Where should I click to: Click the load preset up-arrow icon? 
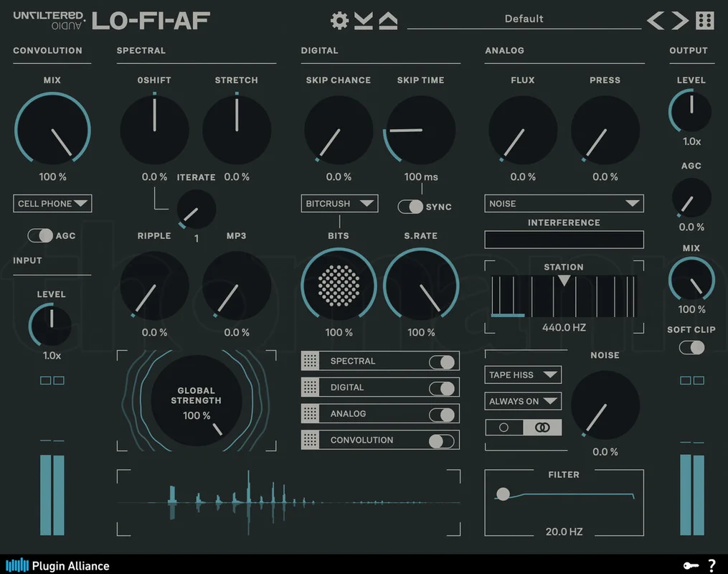(388, 21)
